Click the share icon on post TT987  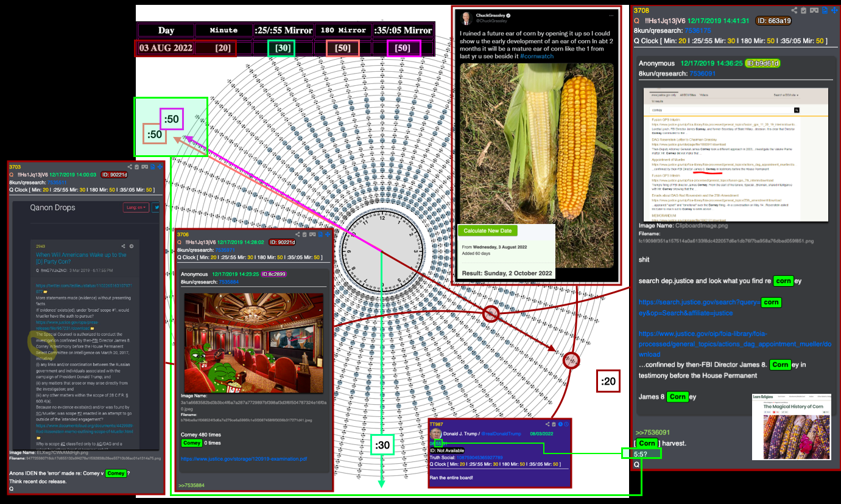click(x=547, y=424)
